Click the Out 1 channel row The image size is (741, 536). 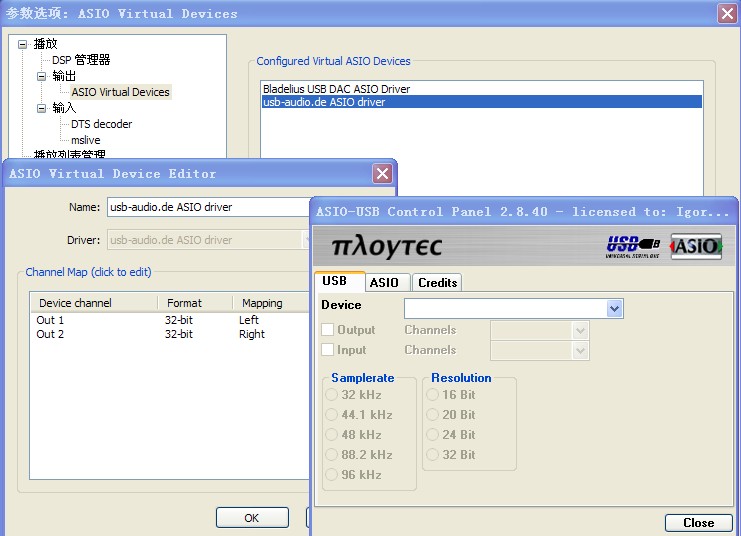[170, 320]
